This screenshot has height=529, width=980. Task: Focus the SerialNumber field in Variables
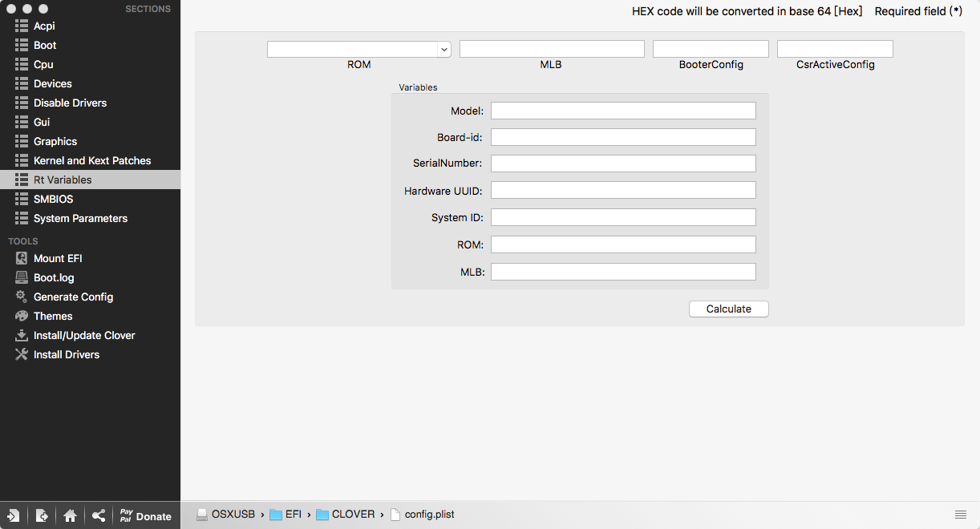623,164
